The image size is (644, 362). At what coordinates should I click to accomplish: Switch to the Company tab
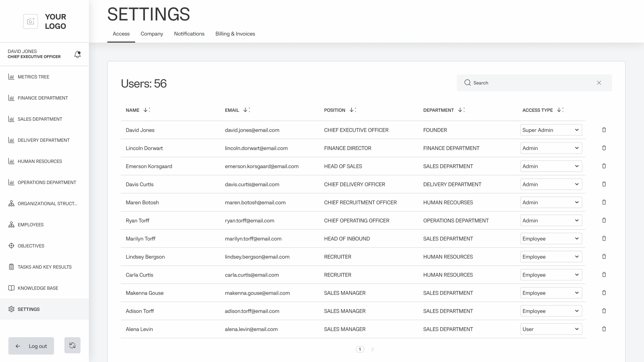(x=152, y=34)
